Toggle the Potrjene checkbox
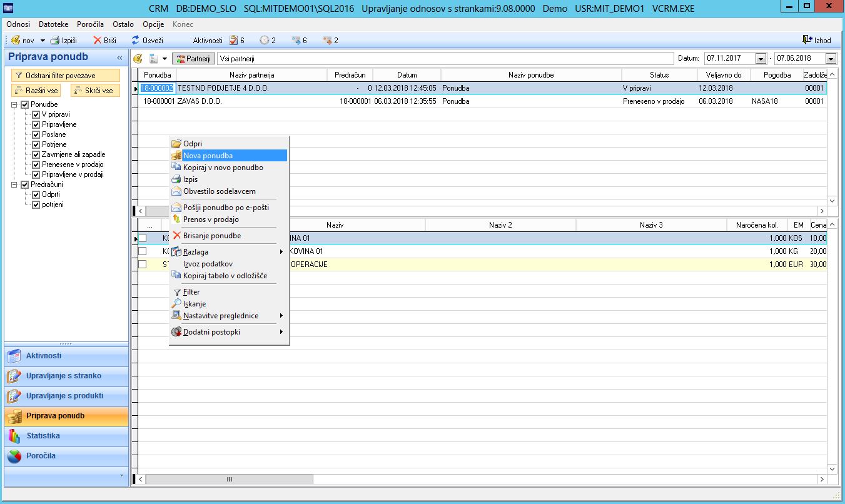The image size is (845, 504). 36,144
